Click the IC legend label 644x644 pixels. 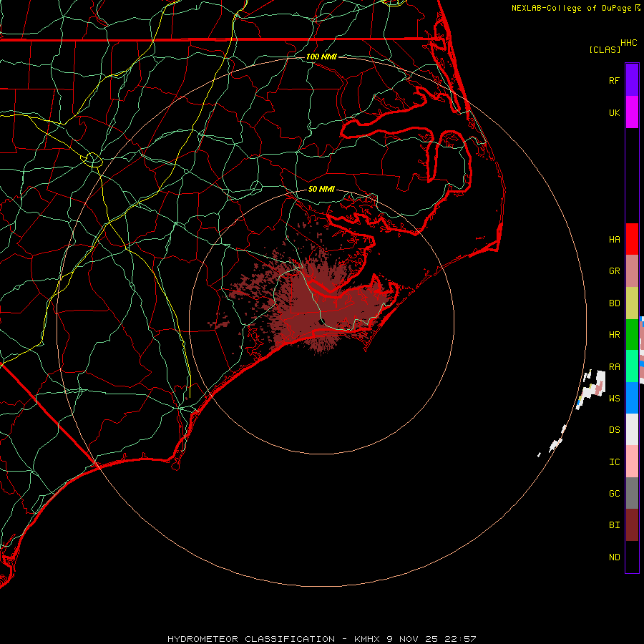pyautogui.click(x=614, y=462)
